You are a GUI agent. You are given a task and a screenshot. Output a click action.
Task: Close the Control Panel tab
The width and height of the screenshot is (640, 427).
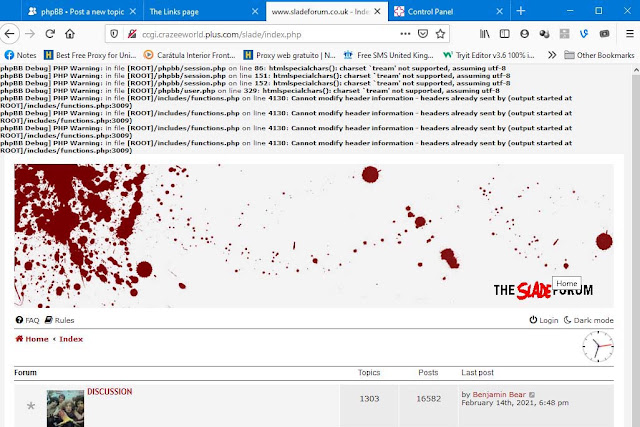point(500,11)
